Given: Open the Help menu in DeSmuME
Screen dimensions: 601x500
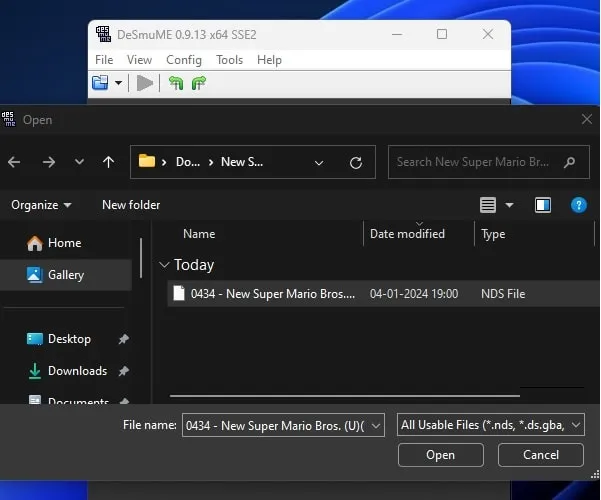Looking at the screenshot, I should [269, 60].
